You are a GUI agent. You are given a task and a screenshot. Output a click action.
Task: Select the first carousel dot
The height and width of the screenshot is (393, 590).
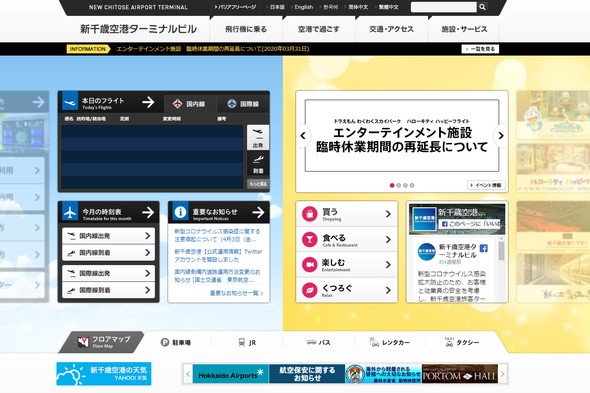392,185
